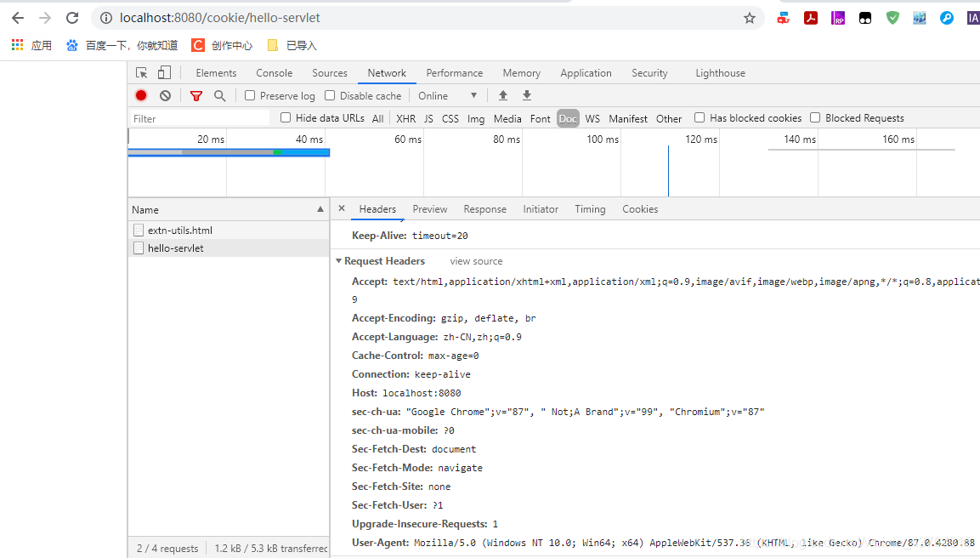Open the 百度一下 bookmark
980x558 pixels.
coord(122,45)
